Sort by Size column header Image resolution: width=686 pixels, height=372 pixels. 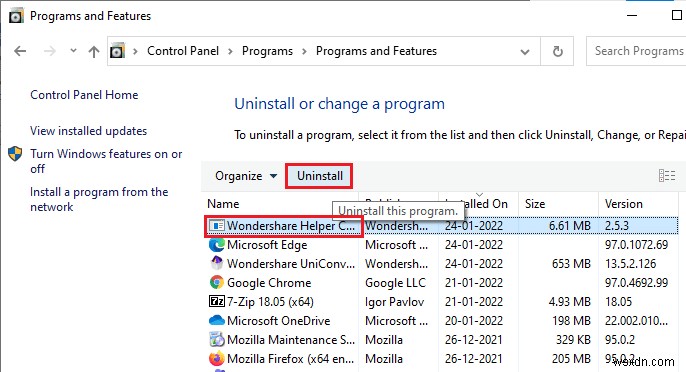[x=535, y=204]
